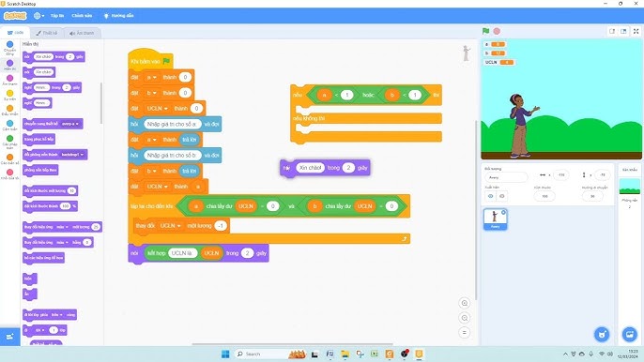Select the Cảm biến blocks category
This screenshot has height=362, width=644.
pyautogui.click(x=9, y=125)
